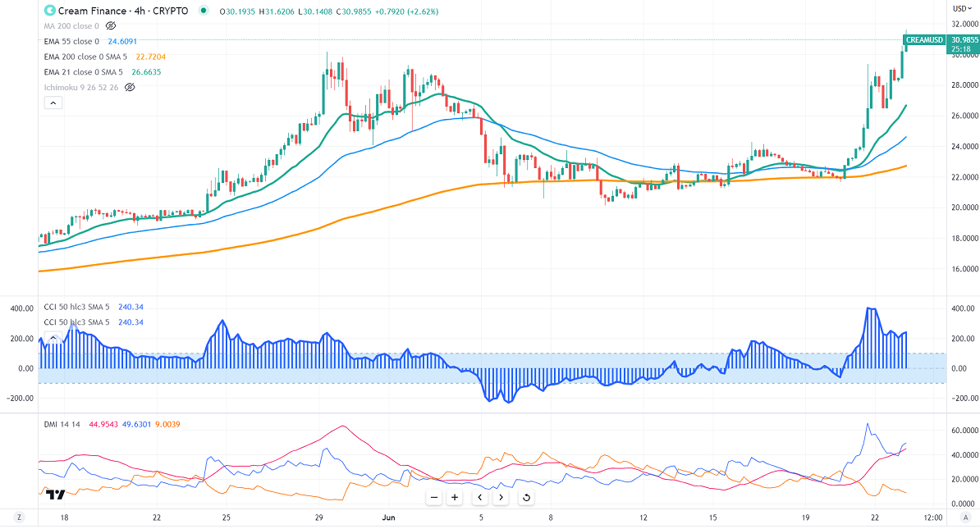This screenshot has height=529, width=980.
Task: Click the TradingView logo
Action: click(56, 494)
